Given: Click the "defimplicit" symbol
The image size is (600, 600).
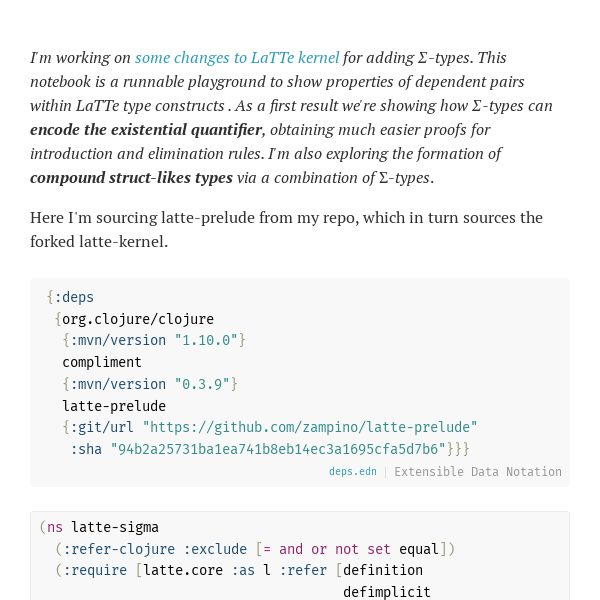Looking at the screenshot, I should (387, 592).
